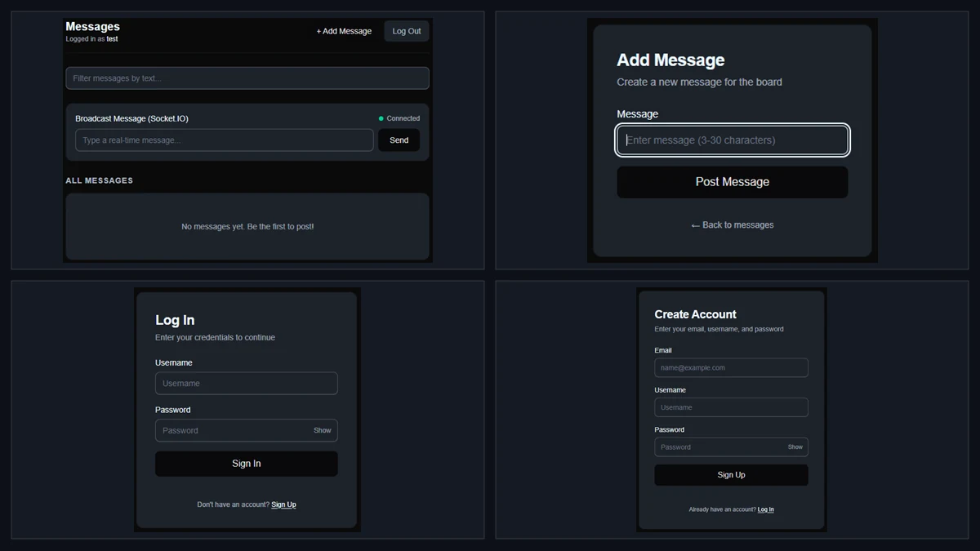Toggle Show password in Create Account form
Image resolution: width=980 pixels, height=551 pixels.
(x=795, y=447)
